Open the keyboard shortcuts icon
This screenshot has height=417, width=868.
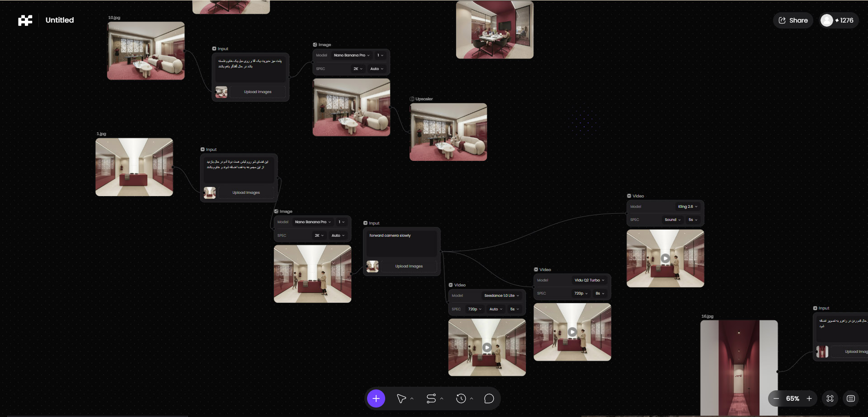click(850, 398)
